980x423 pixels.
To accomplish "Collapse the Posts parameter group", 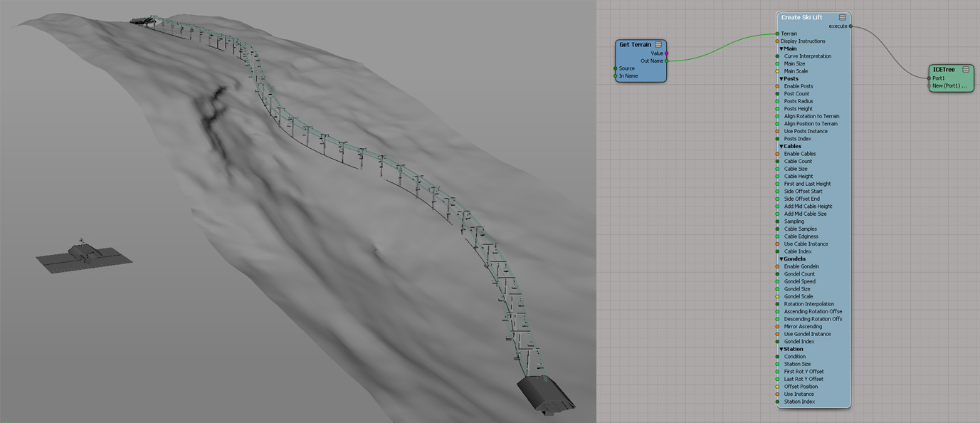I will click(781, 79).
